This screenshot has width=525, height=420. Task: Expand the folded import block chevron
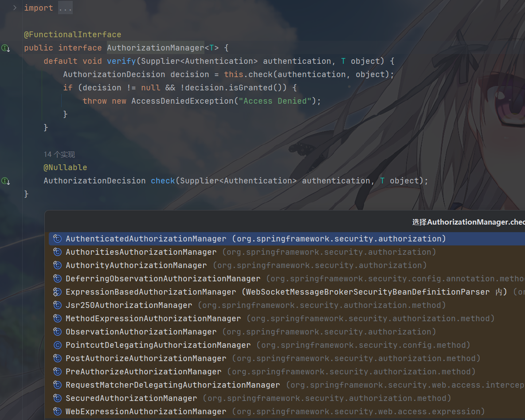pos(15,8)
